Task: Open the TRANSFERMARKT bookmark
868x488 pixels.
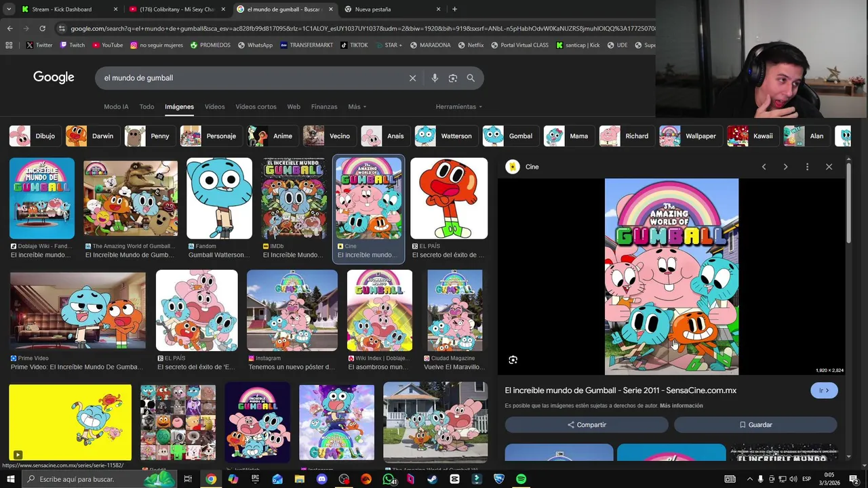Action: (307, 45)
